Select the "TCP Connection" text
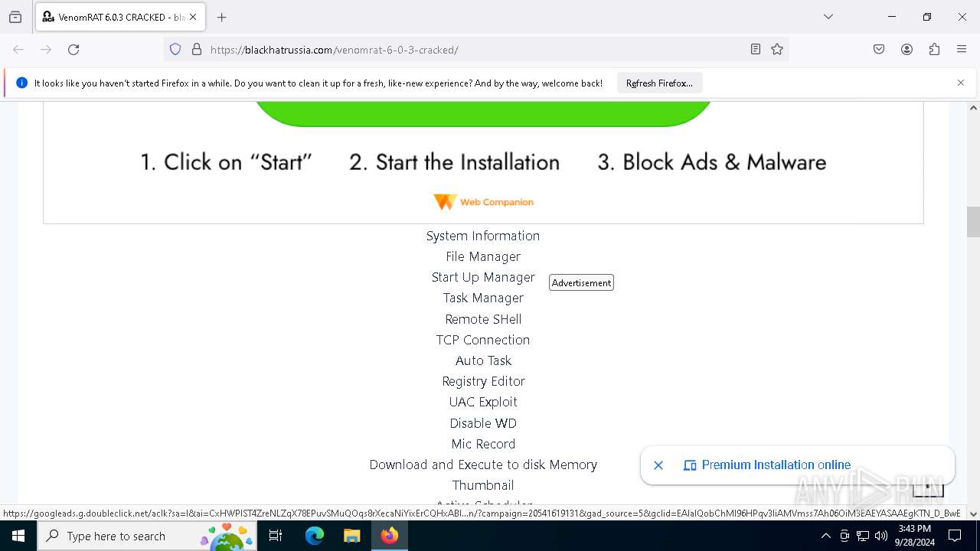 [483, 340]
